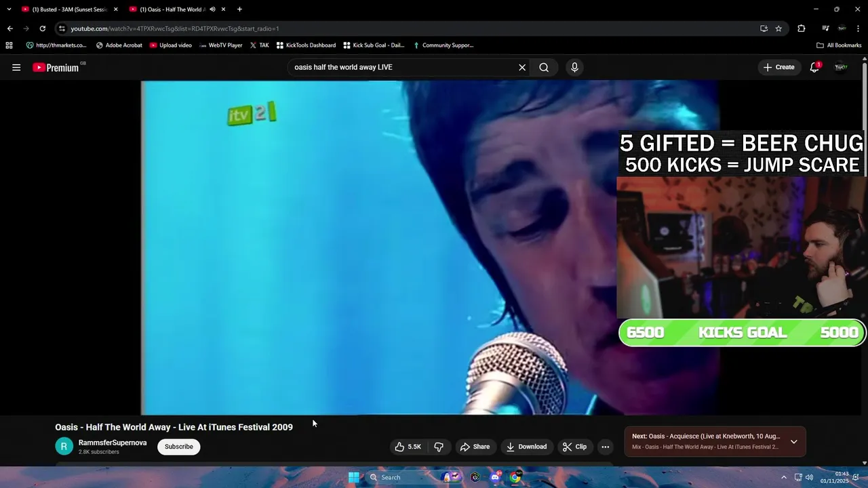This screenshot has width=868, height=488.
Task: Open the RammsferSupernova channel name link
Action: click(x=113, y=443)
